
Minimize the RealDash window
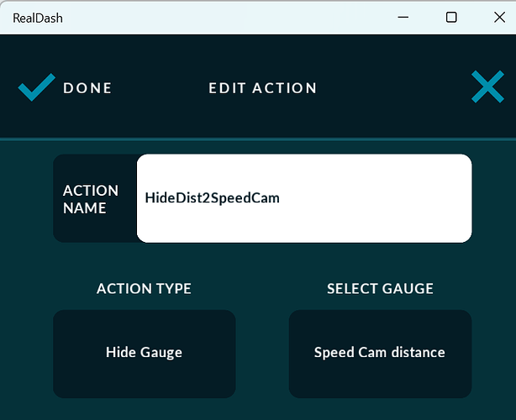(403, 17)
